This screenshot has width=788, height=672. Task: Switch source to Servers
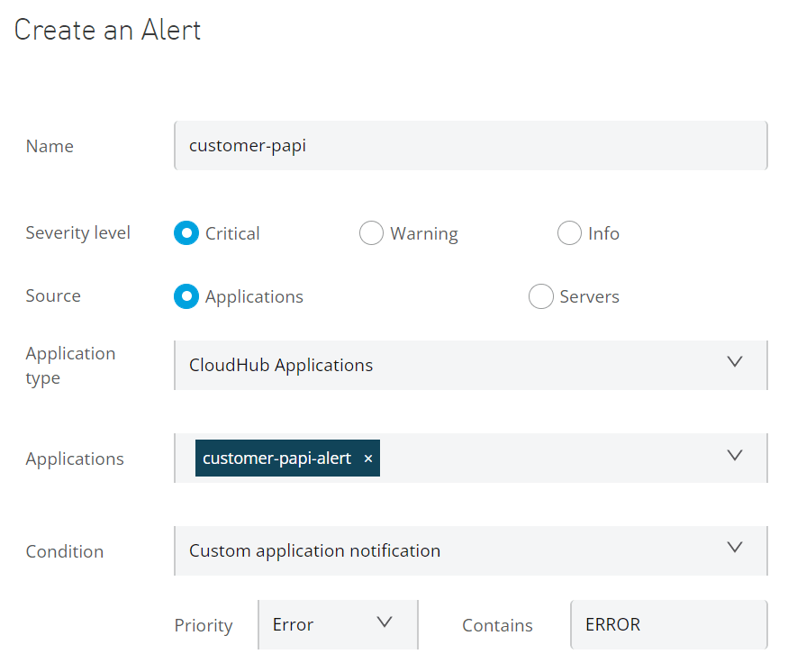(x=541, y=296)
